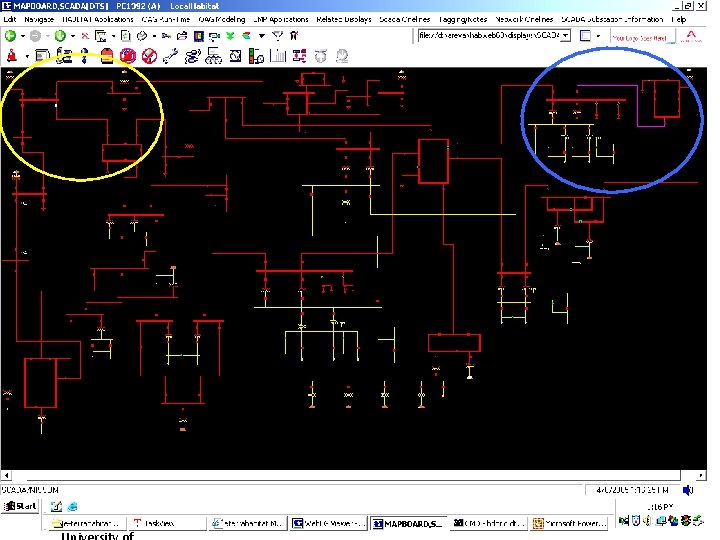Image resolution: width=720 pixels, height=540 pixels.
Task: Open dropdown arrow beside green refresh icon
Action: (72, 36)
